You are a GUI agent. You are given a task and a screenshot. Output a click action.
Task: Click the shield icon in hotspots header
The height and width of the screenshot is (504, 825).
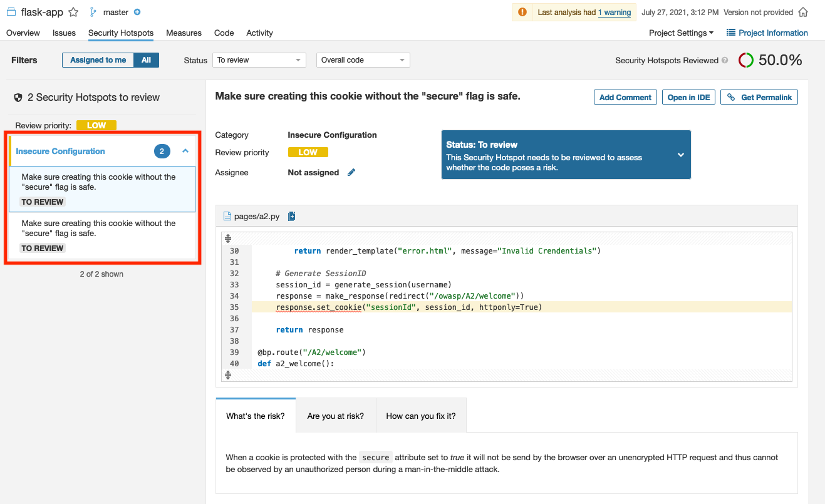click(18, 98)
